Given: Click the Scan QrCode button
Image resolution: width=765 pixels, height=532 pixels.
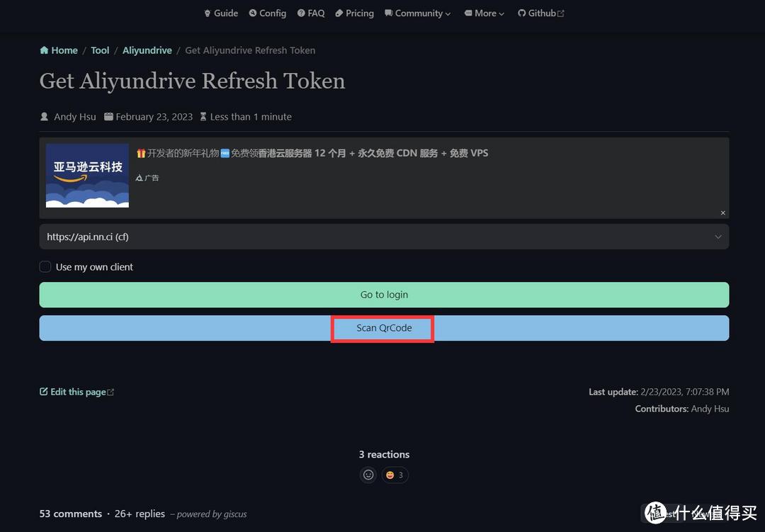Looking at the screenshot, I should pos(383,328).
